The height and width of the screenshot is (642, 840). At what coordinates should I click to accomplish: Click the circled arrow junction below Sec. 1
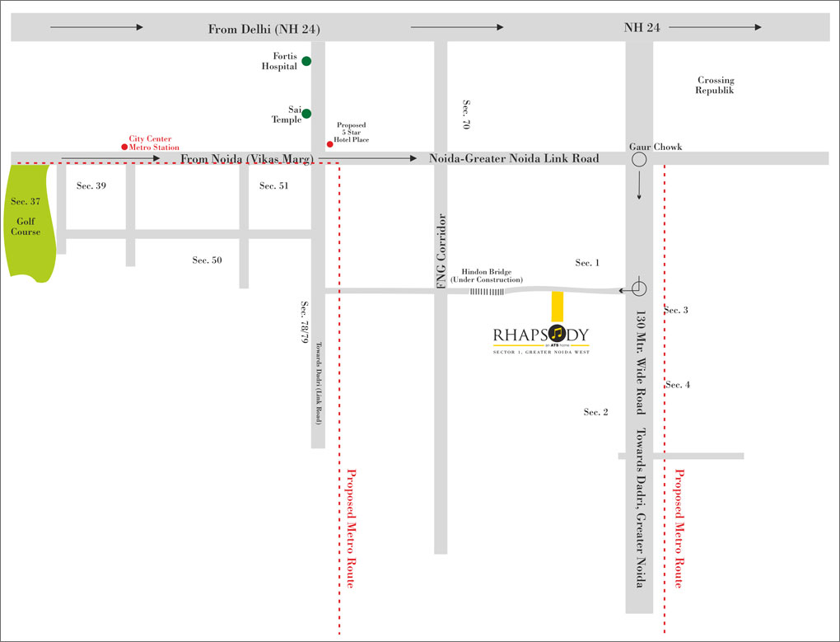[639, 288]
